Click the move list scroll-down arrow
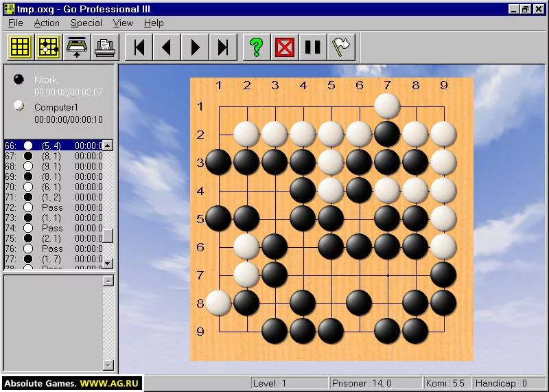 (x=108, y=263)
